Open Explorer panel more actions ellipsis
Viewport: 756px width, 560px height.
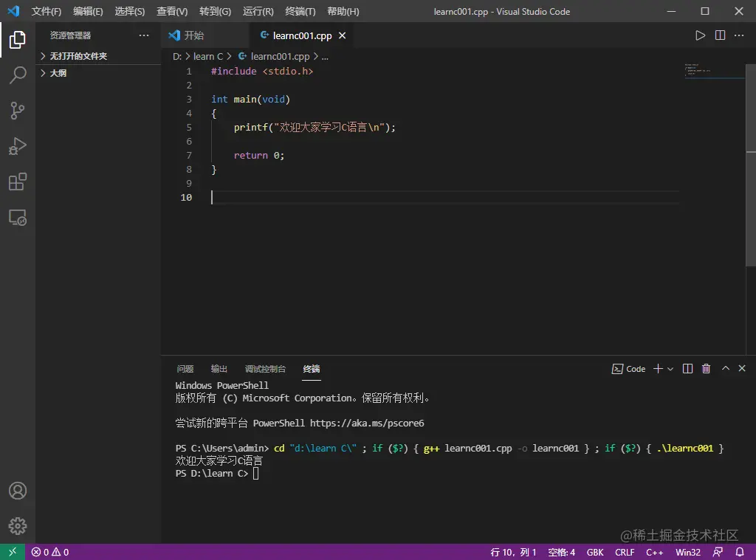click(144, 35)
